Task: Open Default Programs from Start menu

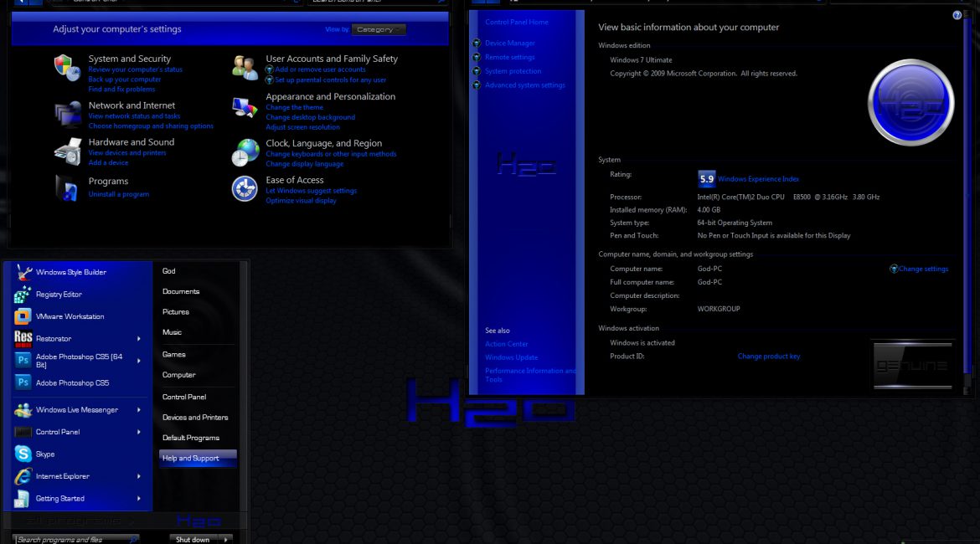Action: click(191, 438)
